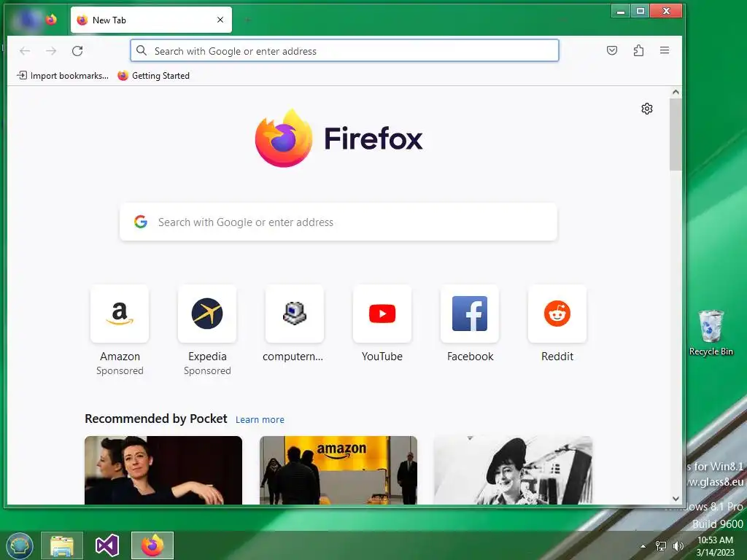747x560 pixels.
Task: Click the scrollbar up arrow
Action: (x=676, y=92)
